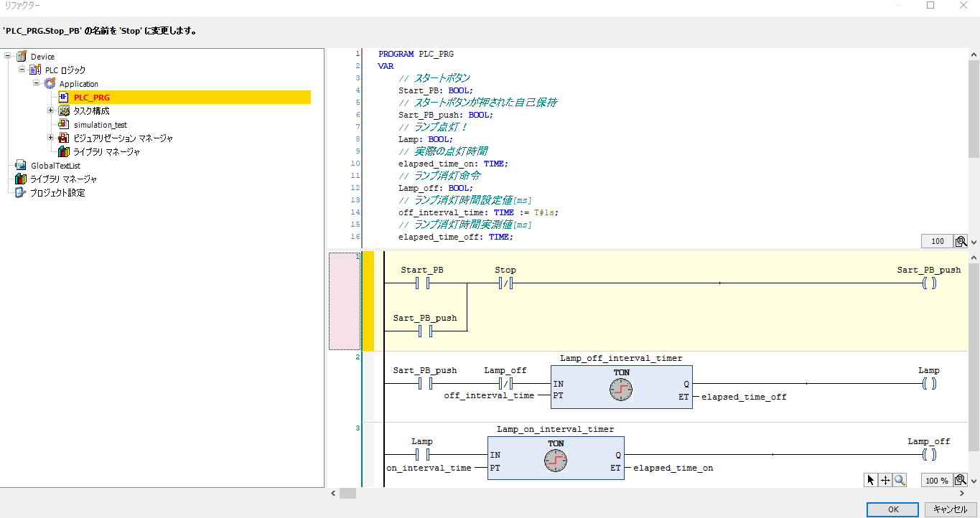Expand the ビジュアリゼーション マネージャ node

[x=51, y=138]
